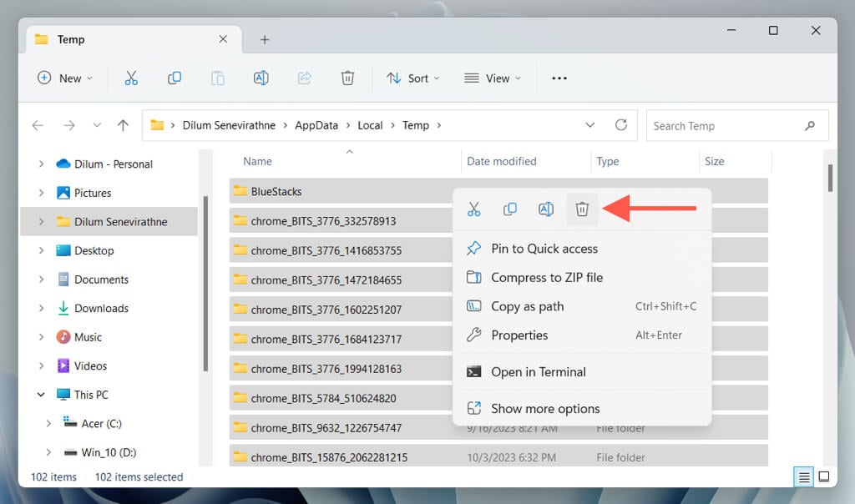Screen dimensions: 855x504
Task: Select folder chrome_BITS_3776_332578913
Action: coord(323,221)
